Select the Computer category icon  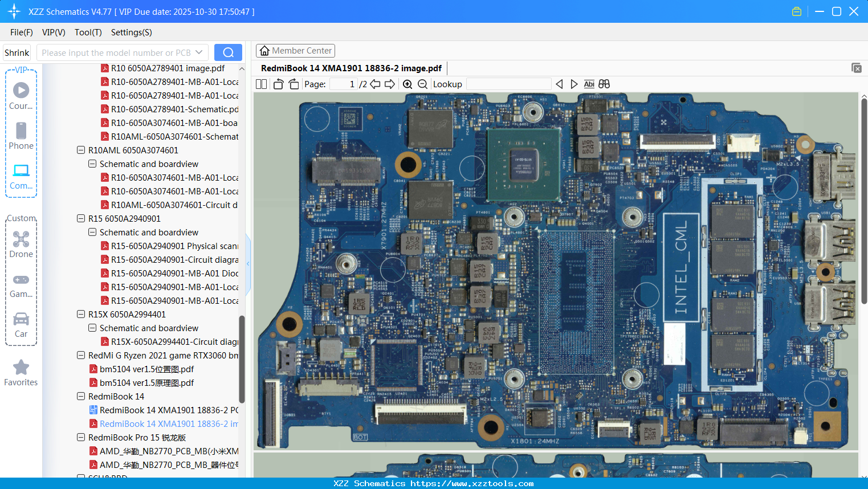pos(21,176)
